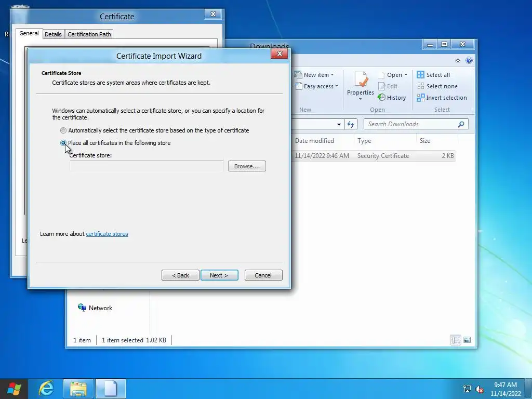The height and width of the screenshot is (399, 532).
Task: Refresh the Downloads folder view
Action: (x=351, y=124)
